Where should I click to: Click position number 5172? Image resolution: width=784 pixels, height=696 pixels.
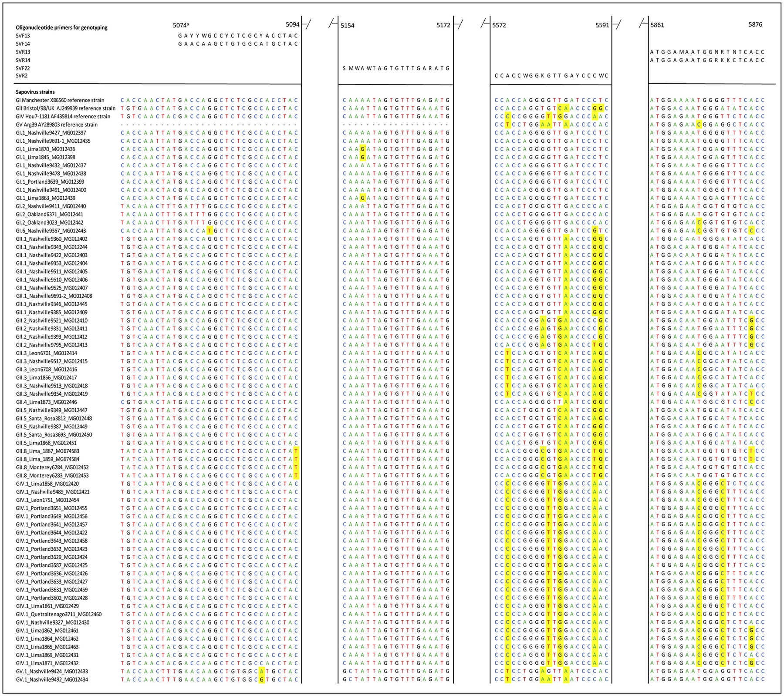pyautogui.click(x=443, y=25)
